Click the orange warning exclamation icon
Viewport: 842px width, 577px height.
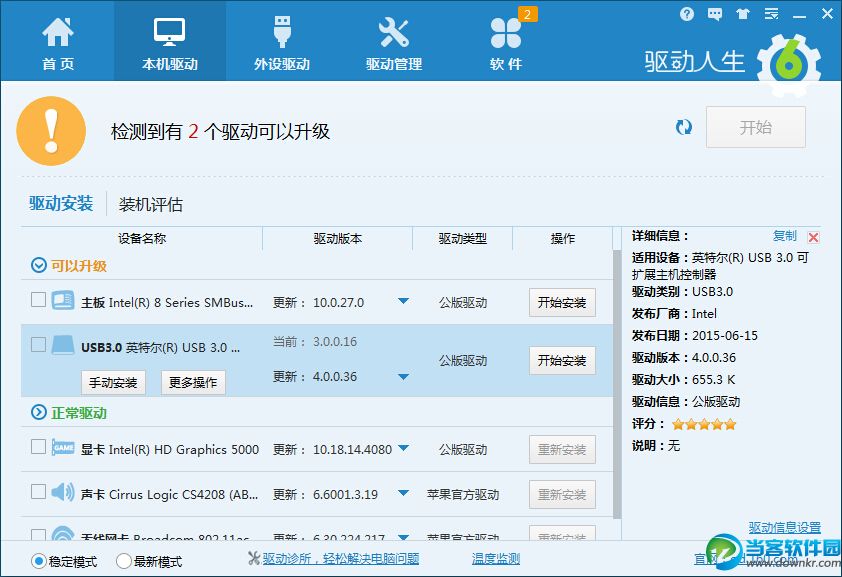(x=51, y=131)
